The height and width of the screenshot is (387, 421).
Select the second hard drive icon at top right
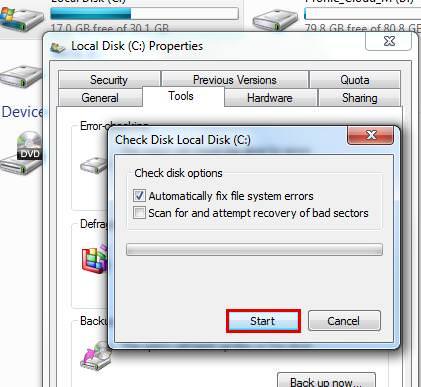[275, 19]
